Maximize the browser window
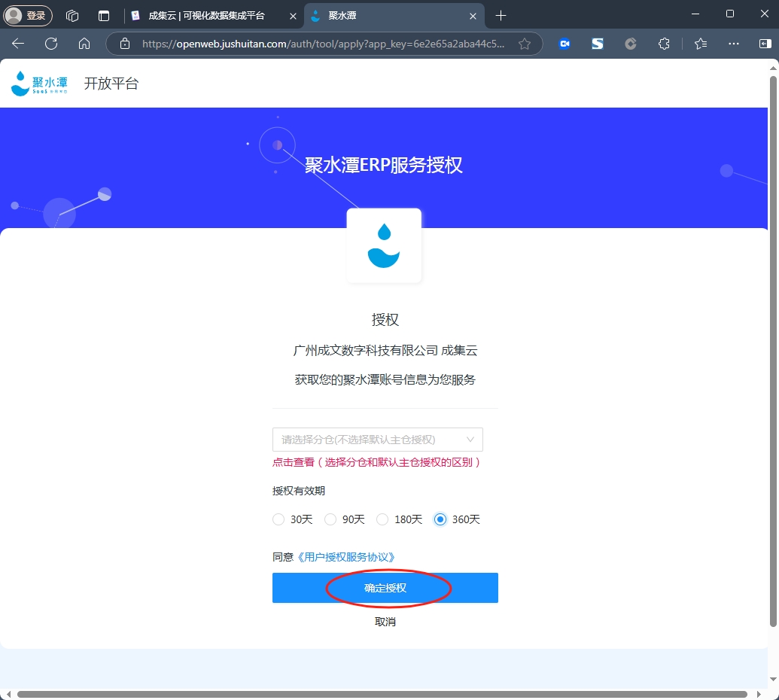 coord(730,14)
